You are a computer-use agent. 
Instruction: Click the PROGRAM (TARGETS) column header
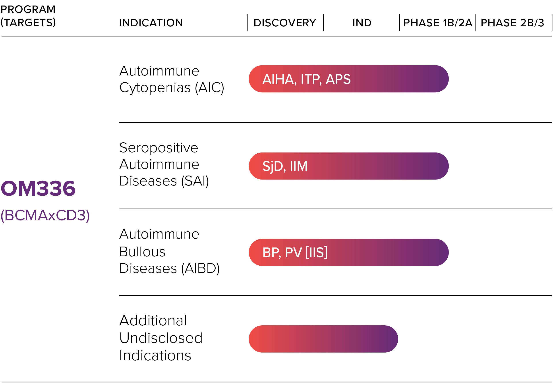tap(28, 16)
